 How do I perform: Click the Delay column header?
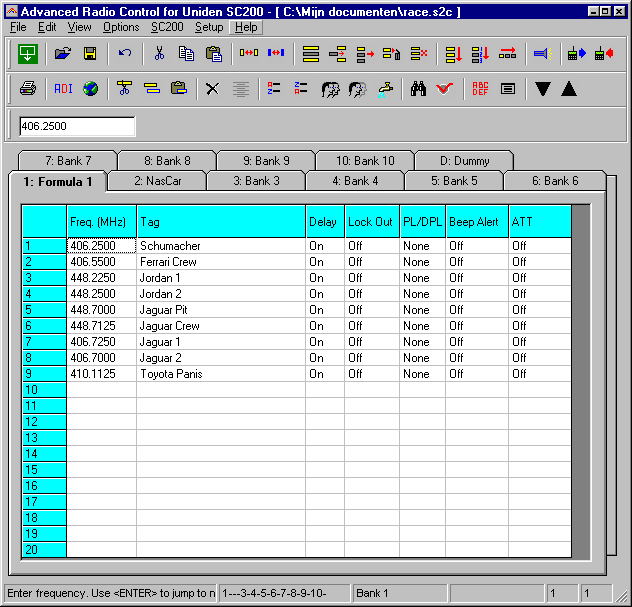click(x=325, y=221)
